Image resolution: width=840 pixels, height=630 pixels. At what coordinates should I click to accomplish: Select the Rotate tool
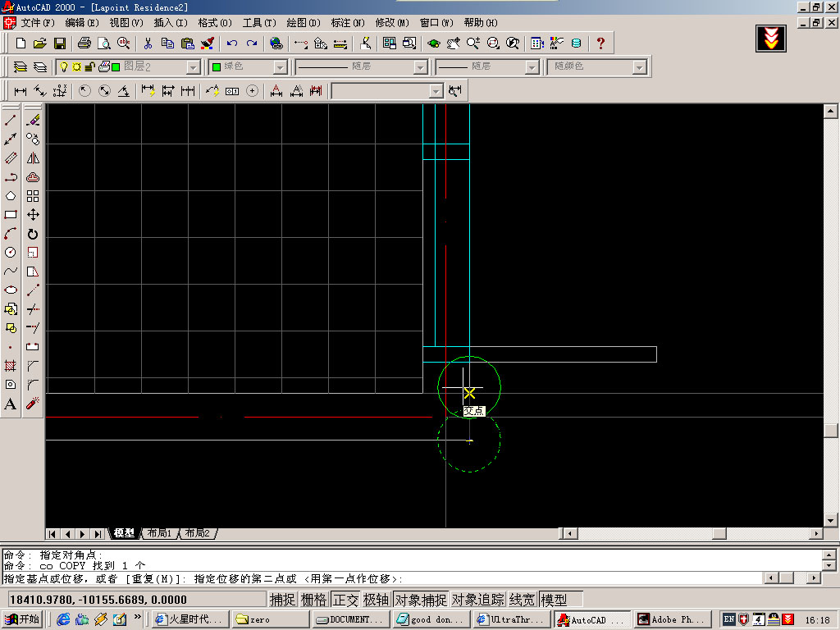[x=33, y=234]
